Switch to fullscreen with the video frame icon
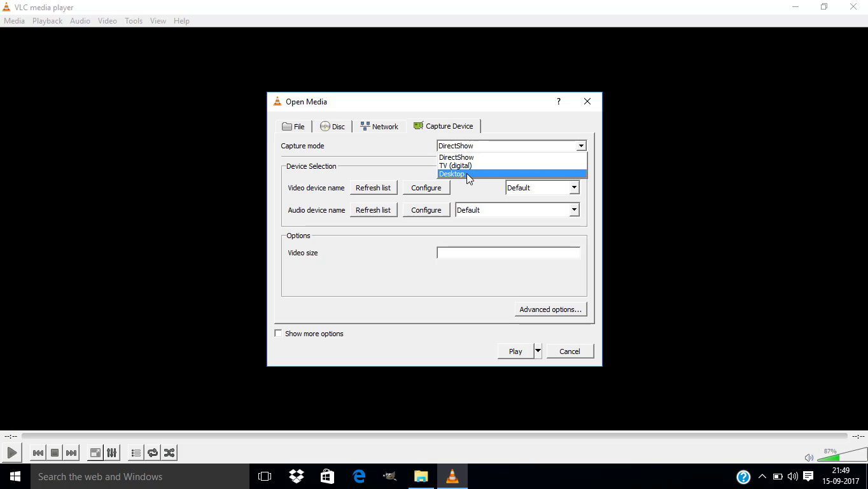 click(94, 453)
